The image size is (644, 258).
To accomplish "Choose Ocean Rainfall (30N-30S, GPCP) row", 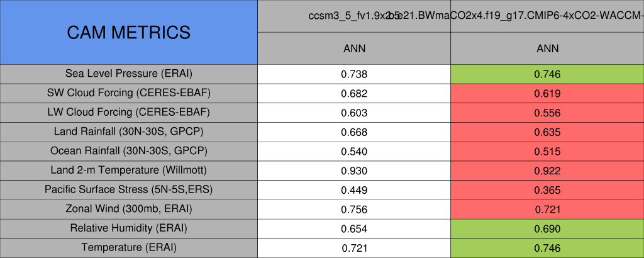I will pyautogui.click(x=128, y=151).
